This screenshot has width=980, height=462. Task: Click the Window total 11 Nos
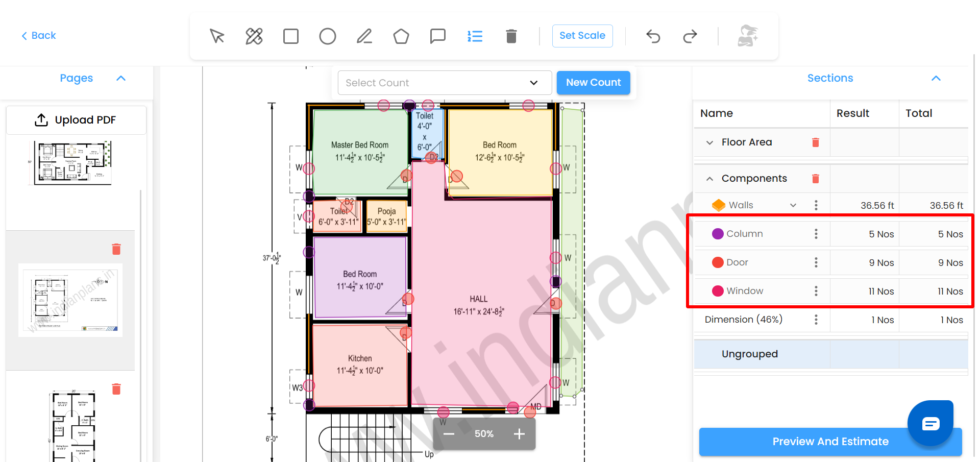[x=950, y=291]
